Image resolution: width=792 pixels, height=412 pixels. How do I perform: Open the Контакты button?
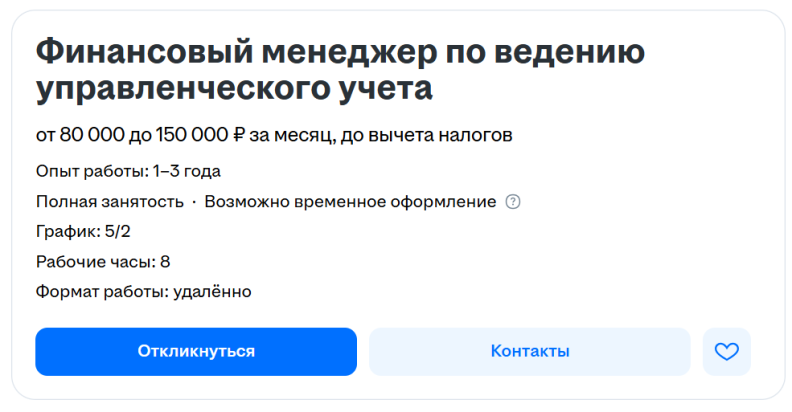(530, 351)
